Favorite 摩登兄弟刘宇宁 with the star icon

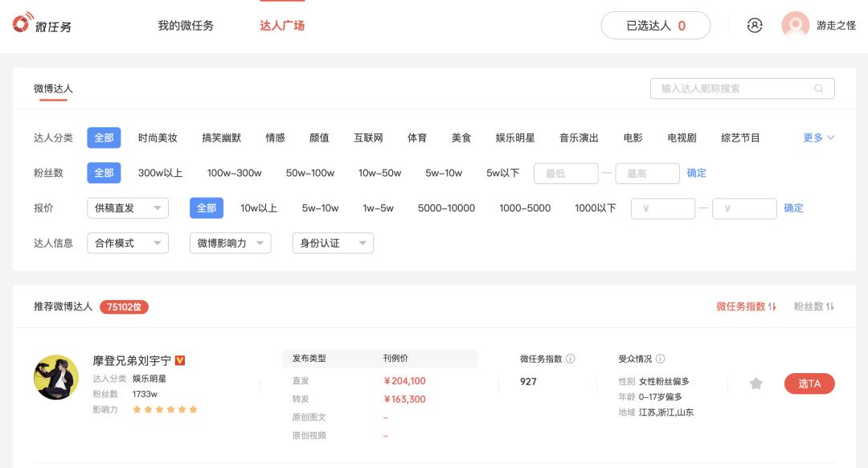point(755,384)
